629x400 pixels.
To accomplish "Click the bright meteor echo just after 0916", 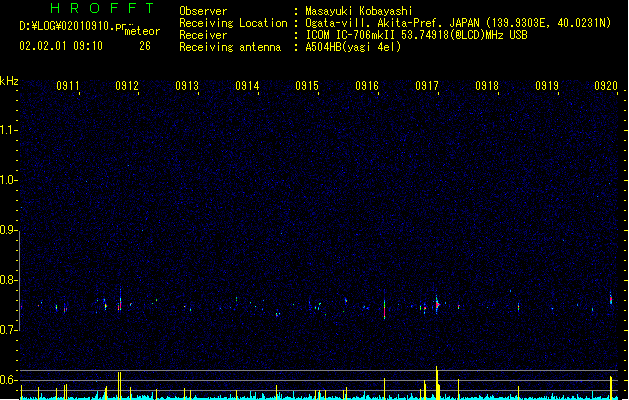I will pos(384,307).
